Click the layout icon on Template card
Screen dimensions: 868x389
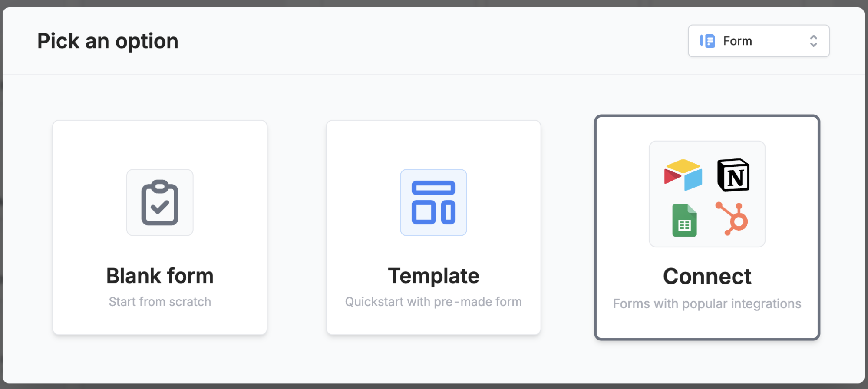(x=433, y=202)
